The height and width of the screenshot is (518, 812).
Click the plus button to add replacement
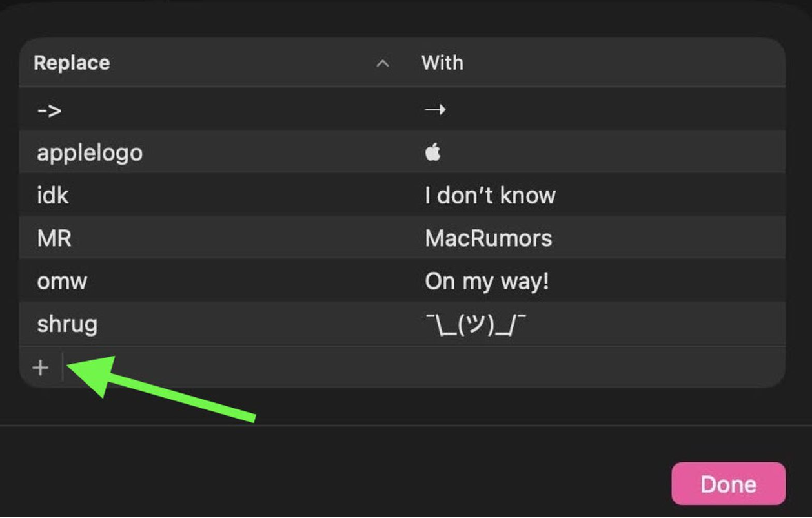(41, 368)
